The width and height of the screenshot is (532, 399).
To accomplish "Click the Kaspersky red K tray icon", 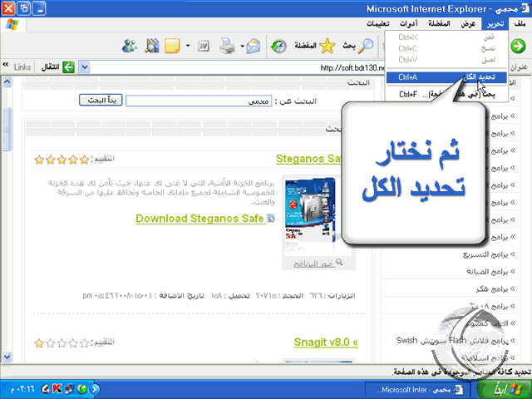I will (57, 389).
